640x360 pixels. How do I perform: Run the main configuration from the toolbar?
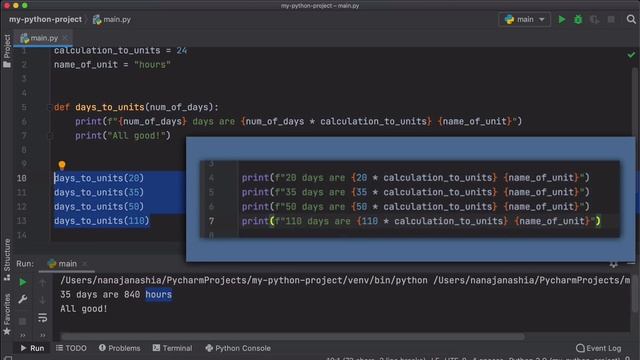coord(562,19)
